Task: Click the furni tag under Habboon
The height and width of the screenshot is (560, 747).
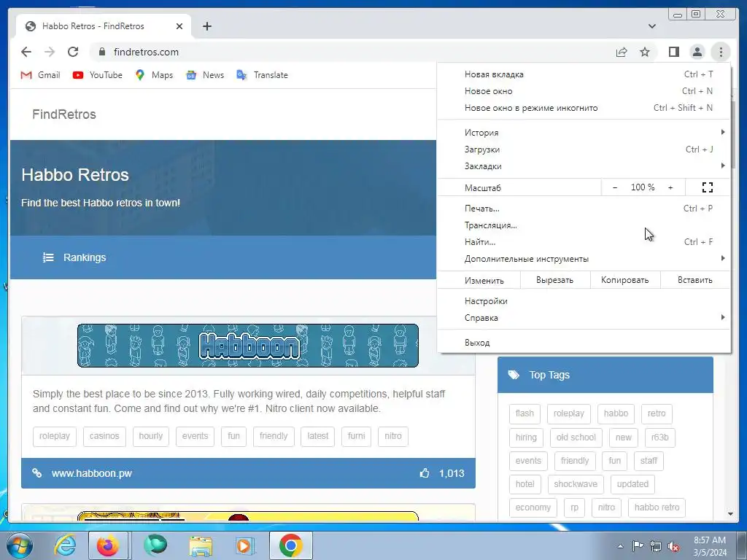Action: click(x=356, y=436)
